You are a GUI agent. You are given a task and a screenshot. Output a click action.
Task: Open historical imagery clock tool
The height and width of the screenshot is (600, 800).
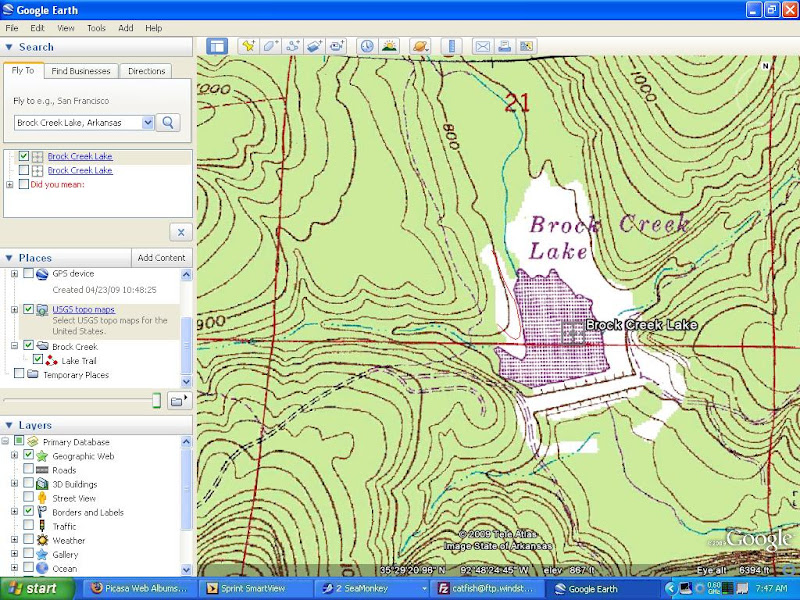(366, 46)
